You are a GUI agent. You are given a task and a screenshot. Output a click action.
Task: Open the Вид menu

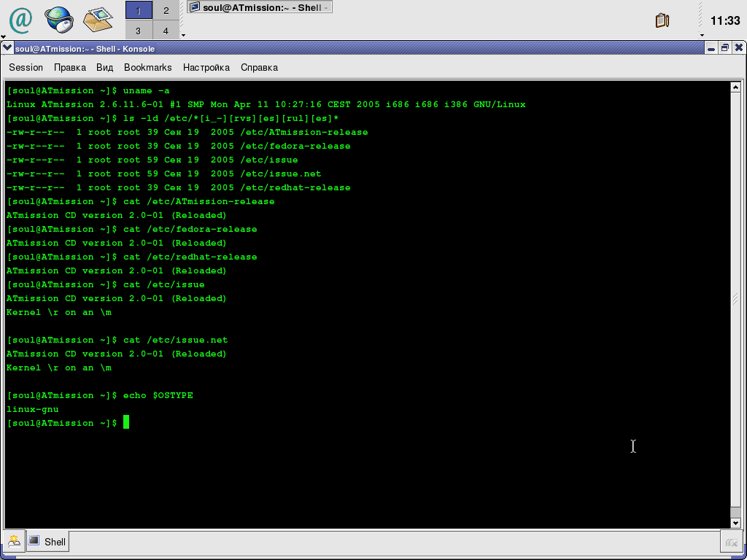tap(105, 68)
